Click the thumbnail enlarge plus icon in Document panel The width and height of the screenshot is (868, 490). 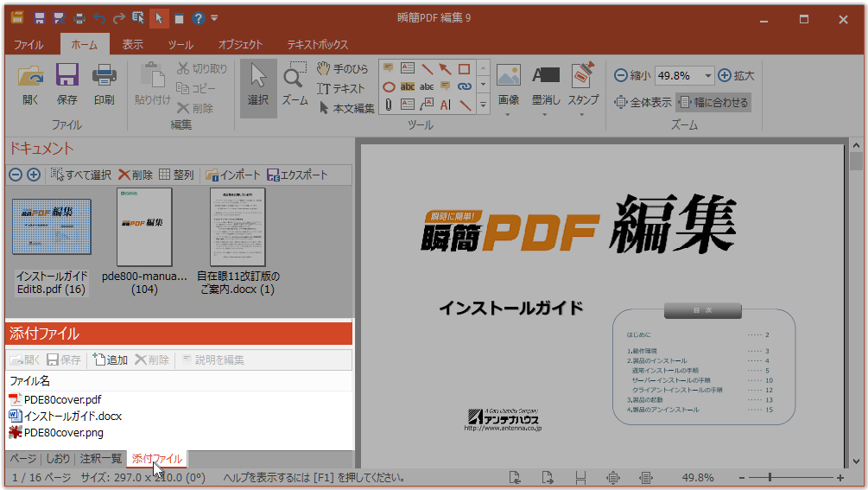tap(34, 175)
